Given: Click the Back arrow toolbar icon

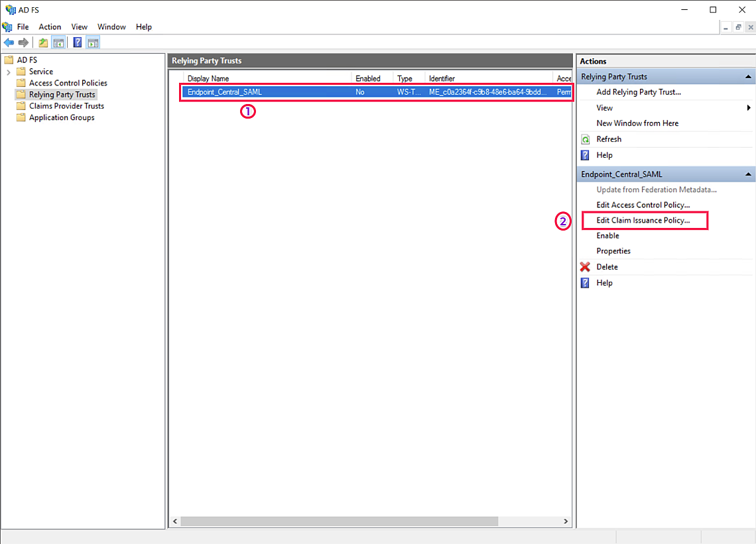Looking at the screenshot, I should click(9, 42).
